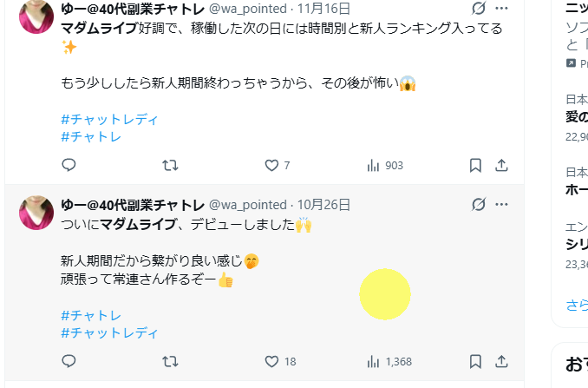View analytics showing 903 views
588x388 pixels.
click(375, 165)
